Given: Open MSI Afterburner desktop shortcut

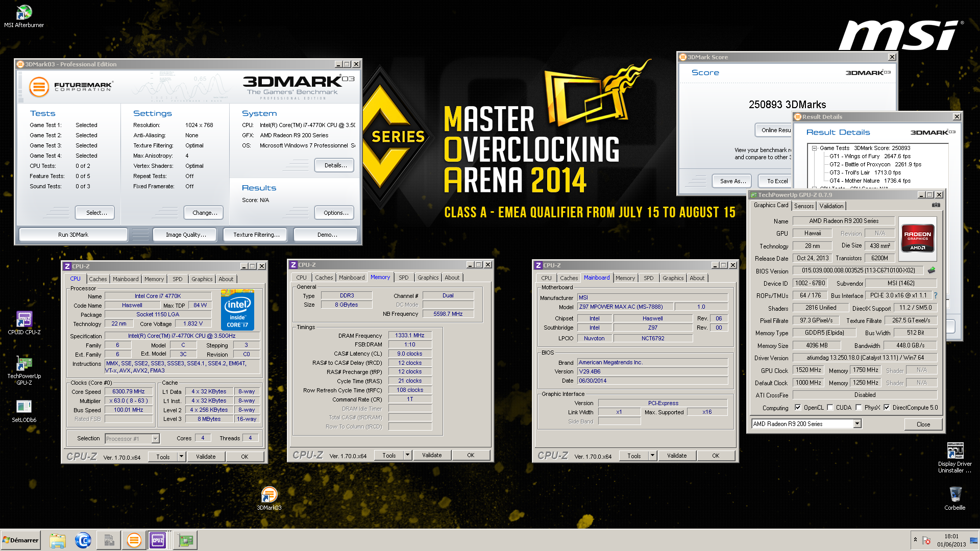Looking at the screenshot, I should 24,16.
